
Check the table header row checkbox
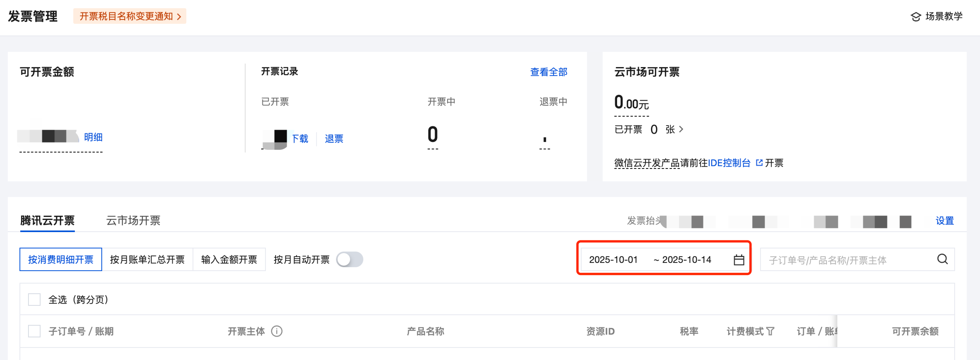pyautogui.click(x=34, y=331)
